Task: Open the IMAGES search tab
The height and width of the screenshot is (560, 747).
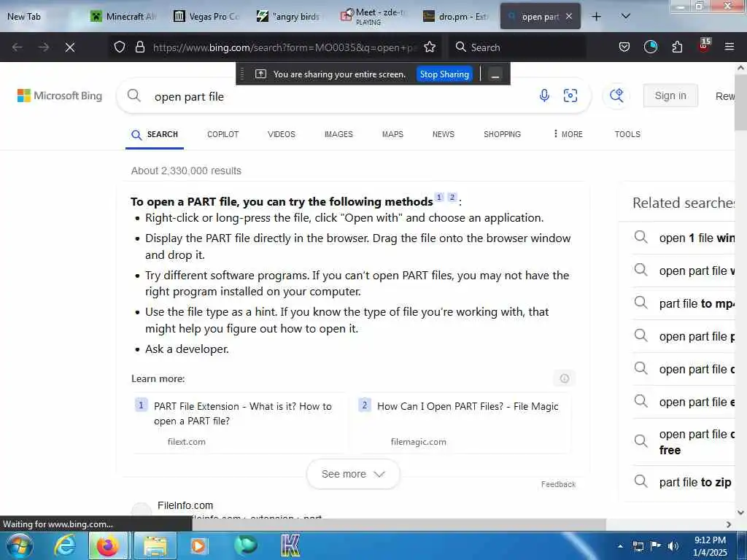Action: coord(338,134)
